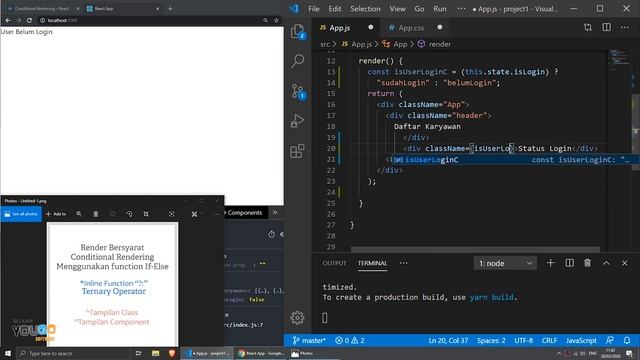Open the Extensions view

pyautogui.click(x=297, y=151)
